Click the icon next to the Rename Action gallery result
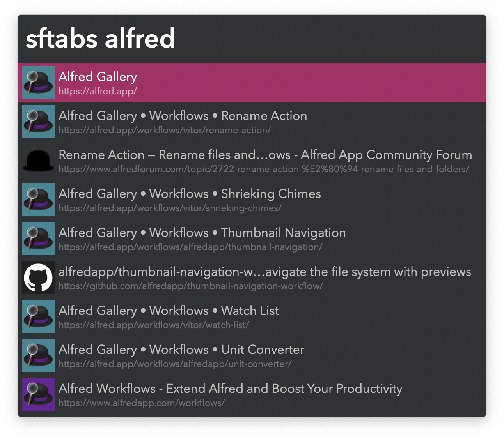The height and width of the screenshot is (438, 504). (x=38, y=122)
